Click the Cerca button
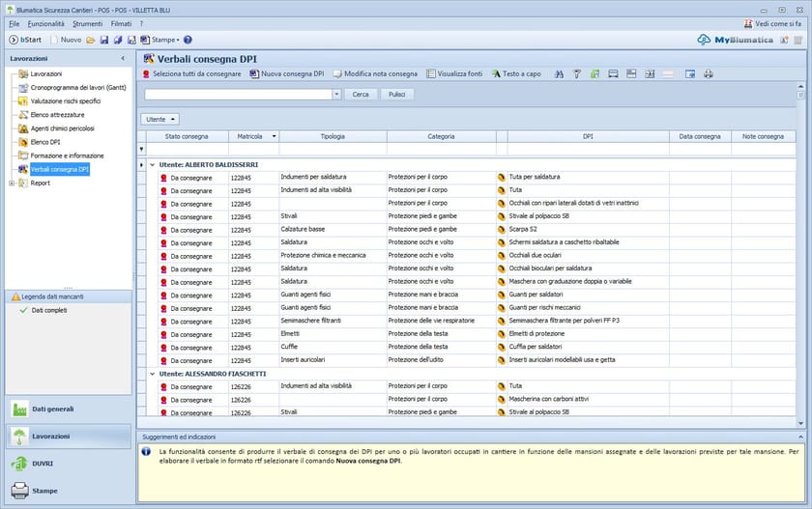Image resolution: width=812 pixels, height=509 pixels. point(360,95)
